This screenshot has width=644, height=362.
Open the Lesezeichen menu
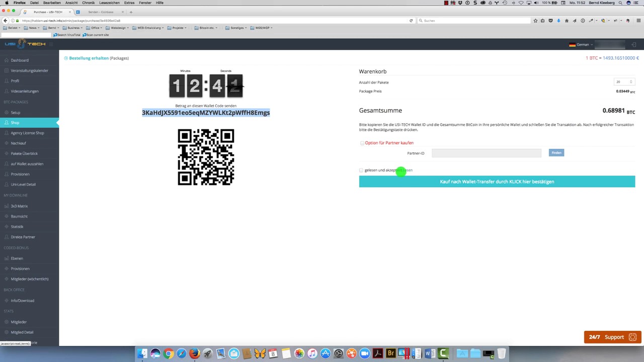109,3
